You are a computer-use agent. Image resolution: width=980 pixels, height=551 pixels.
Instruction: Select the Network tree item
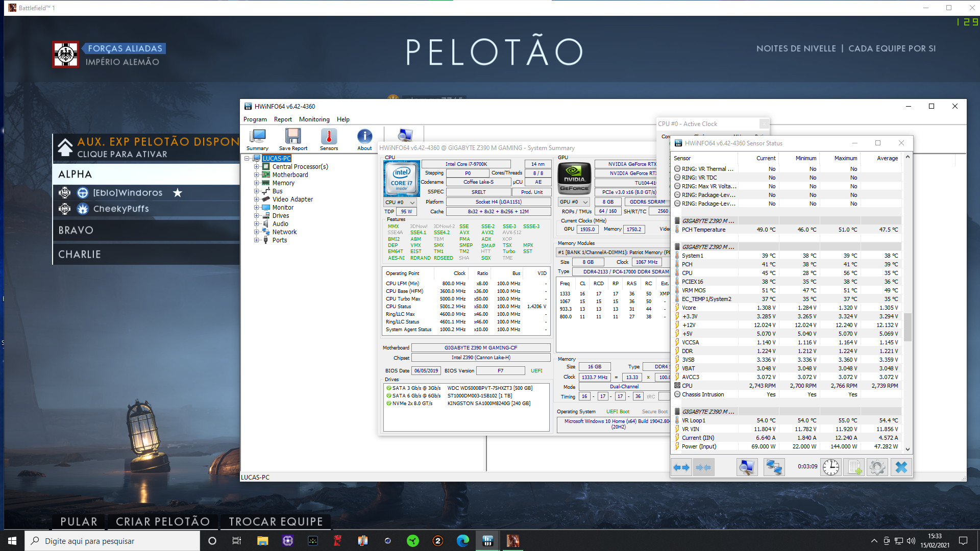click(284, 232)
